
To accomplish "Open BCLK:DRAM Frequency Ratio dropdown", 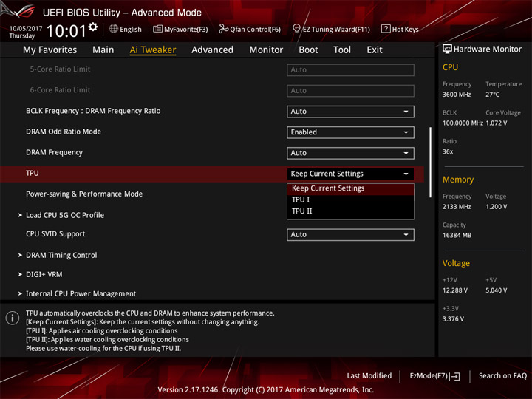I will tap(350, 112).
